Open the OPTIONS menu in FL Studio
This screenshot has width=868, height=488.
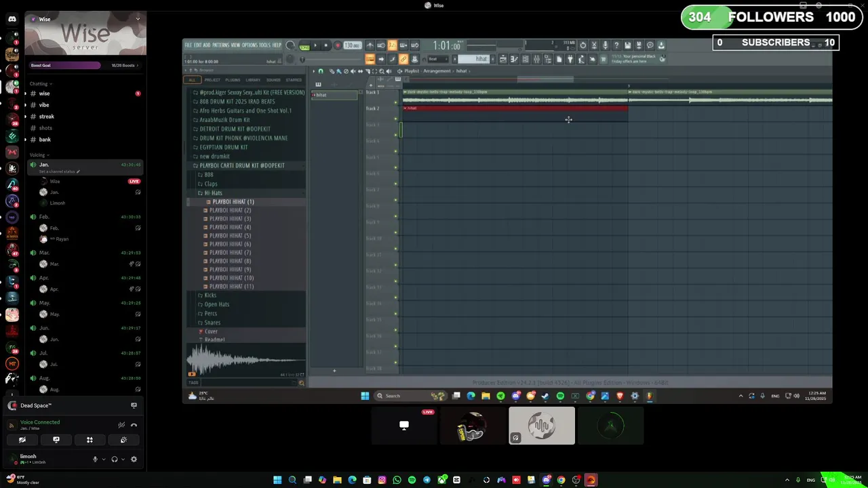click(x=250, y=45)
